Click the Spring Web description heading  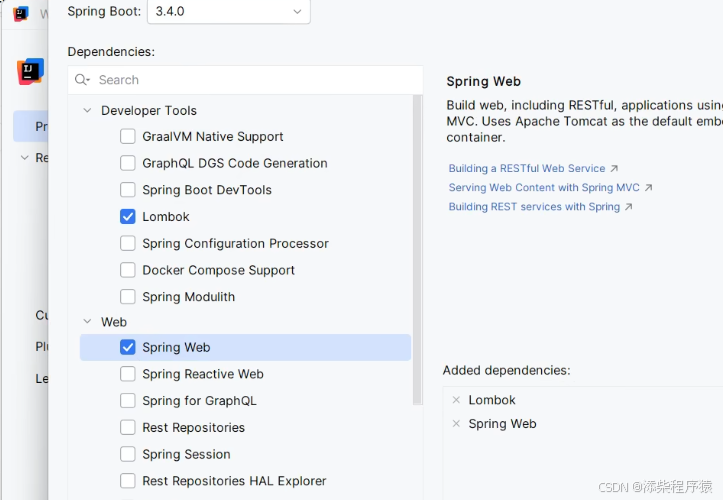click(484, 82)
